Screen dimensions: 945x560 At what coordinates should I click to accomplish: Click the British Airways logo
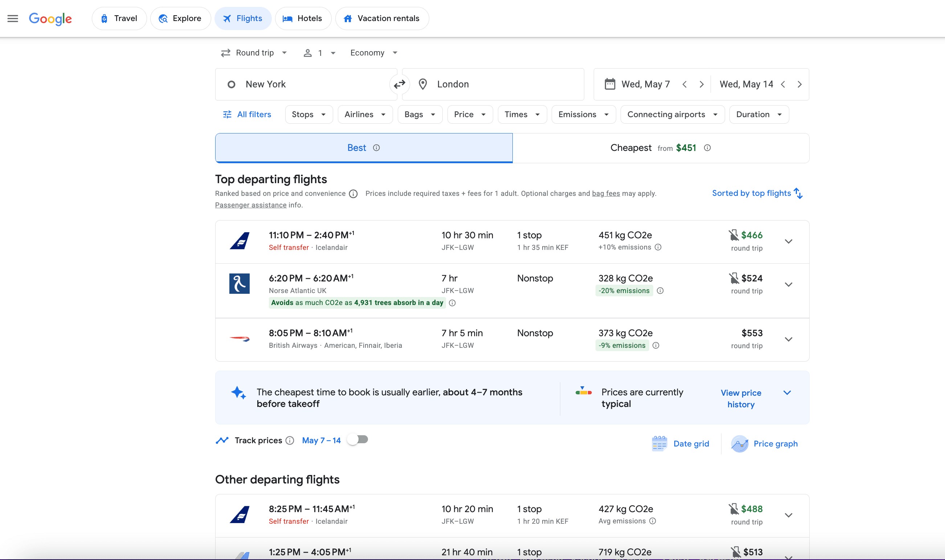coord(240,338)
